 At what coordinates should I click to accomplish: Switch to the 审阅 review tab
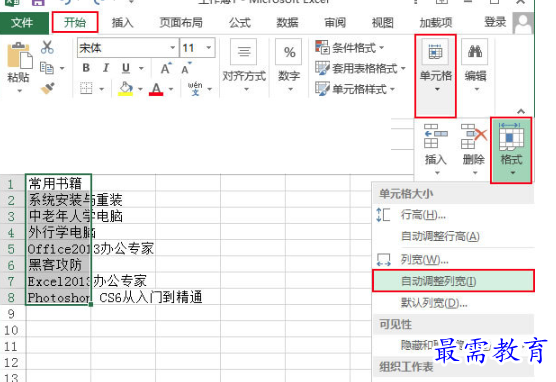pyautogui.click(x=335, y=23)
